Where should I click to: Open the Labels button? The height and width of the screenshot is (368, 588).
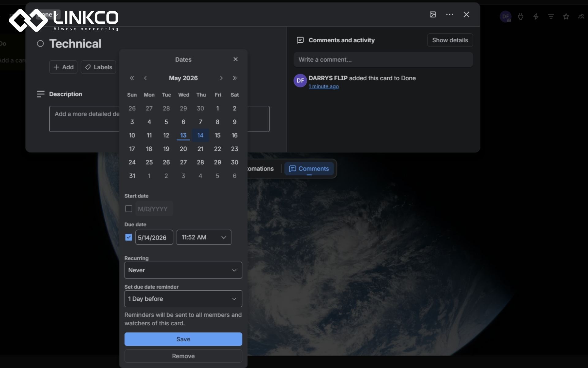tap(98, 67)
